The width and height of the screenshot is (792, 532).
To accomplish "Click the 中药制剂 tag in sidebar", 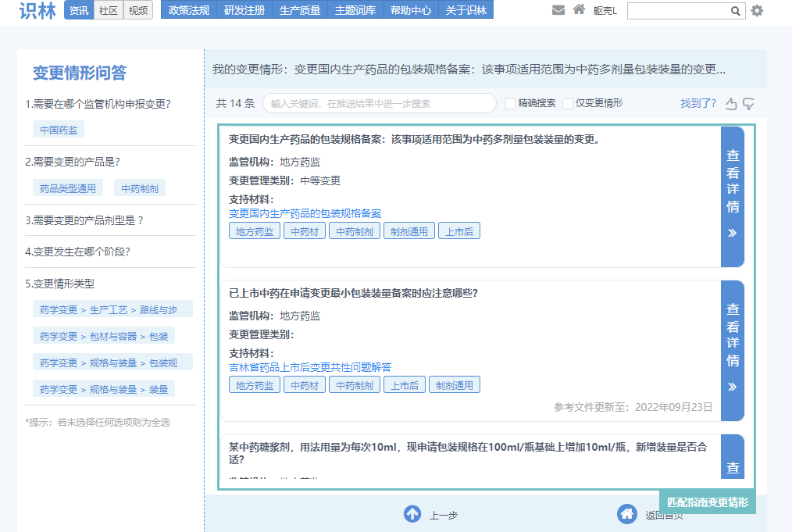I will (140, 188).
